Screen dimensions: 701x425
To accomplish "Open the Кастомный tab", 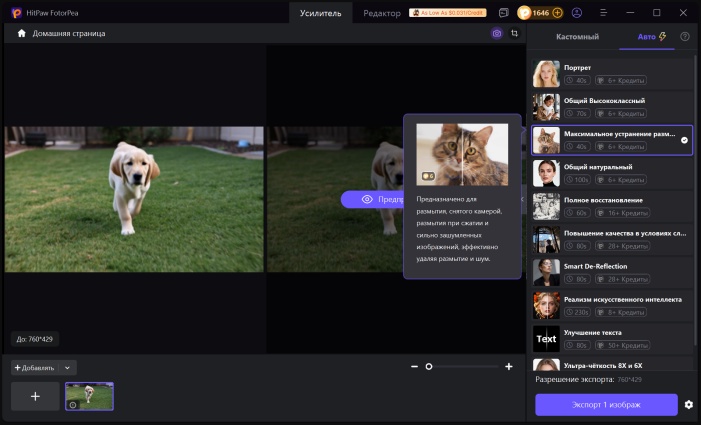I will (x=577, y=37).
